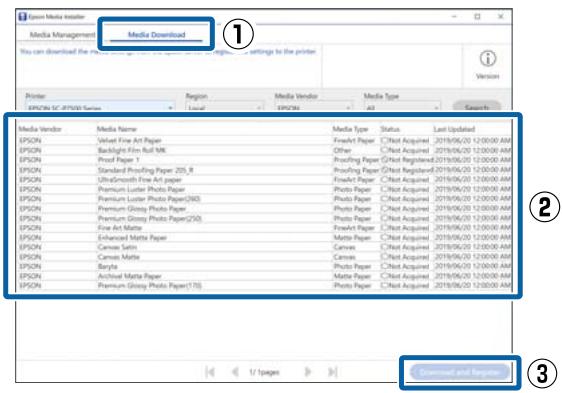
Task: Select the Baryta media row
Action: (x=265, y=266)
